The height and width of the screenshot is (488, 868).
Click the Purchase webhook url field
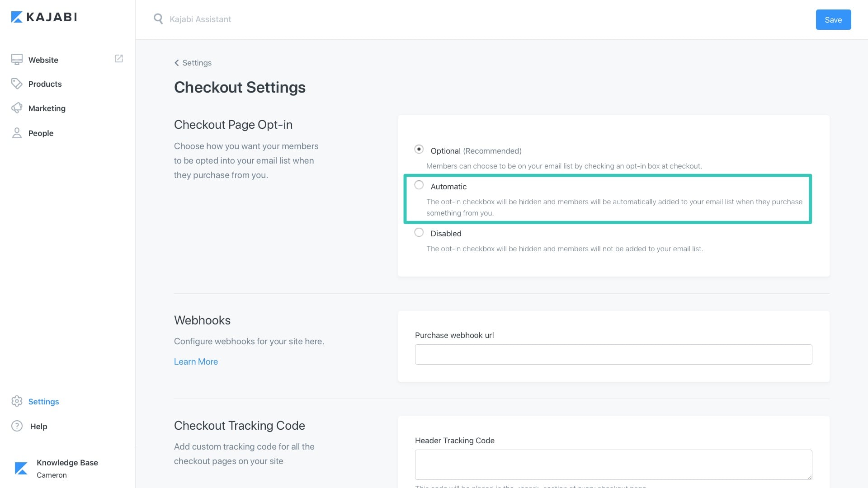pyautogui.click(x=613, y=355)
